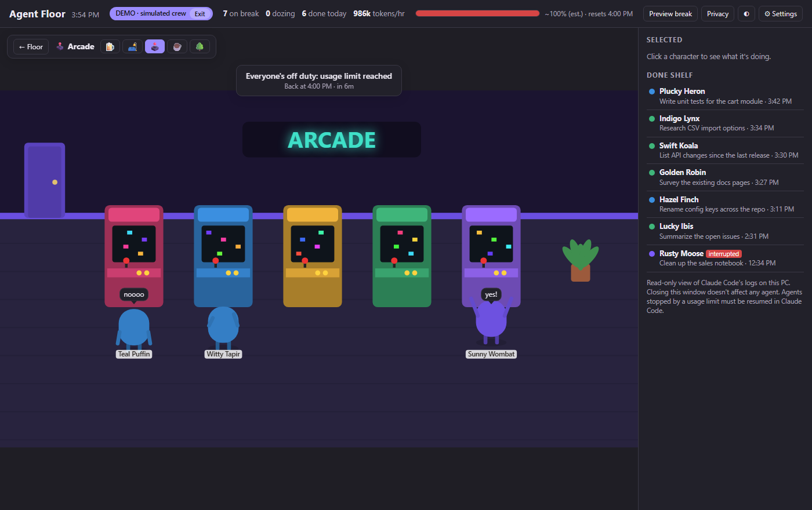Open the Privacy options

717,14
